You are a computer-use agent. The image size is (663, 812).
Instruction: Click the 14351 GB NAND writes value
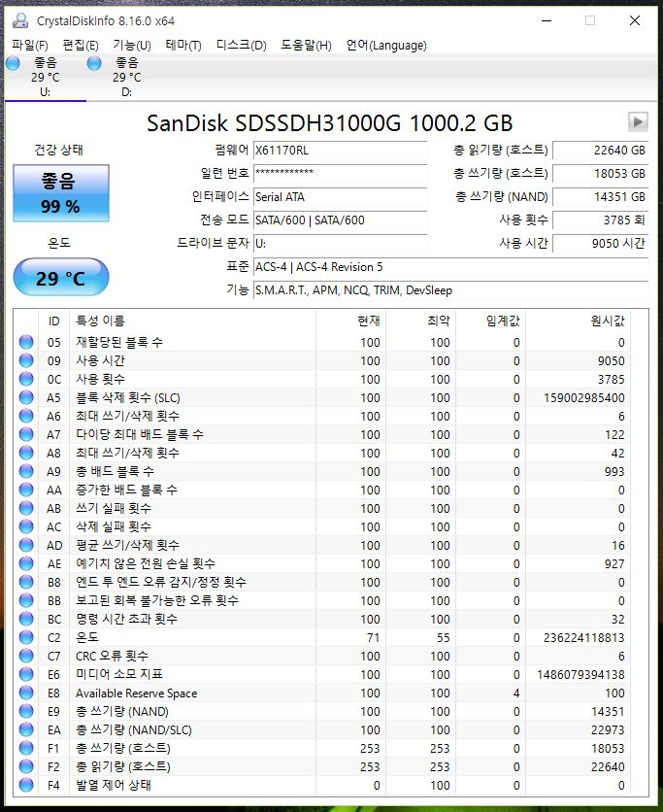600,197
